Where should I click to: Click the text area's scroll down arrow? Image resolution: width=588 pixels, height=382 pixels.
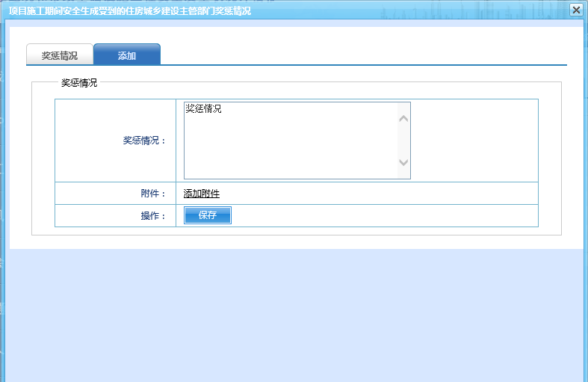tap(403, 162)
